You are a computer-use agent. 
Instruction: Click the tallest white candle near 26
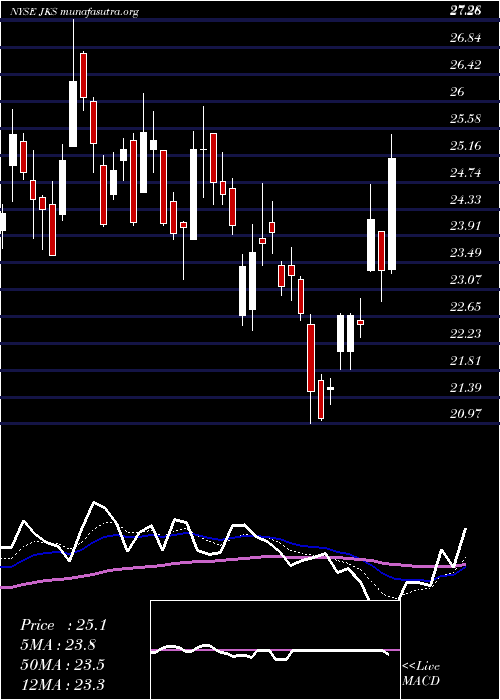(x=73, y=114)
